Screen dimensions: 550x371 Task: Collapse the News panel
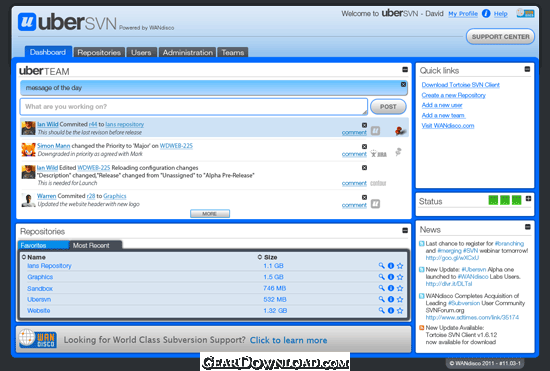528,227
